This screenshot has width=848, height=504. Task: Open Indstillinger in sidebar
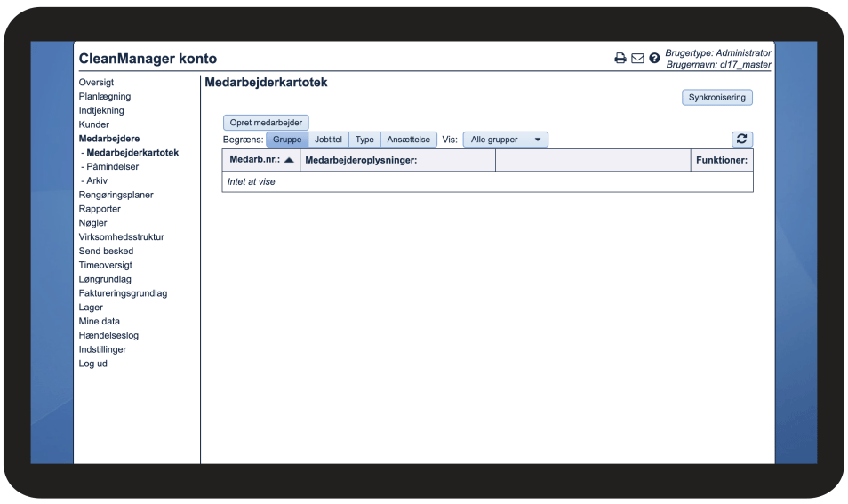(102, 349)
